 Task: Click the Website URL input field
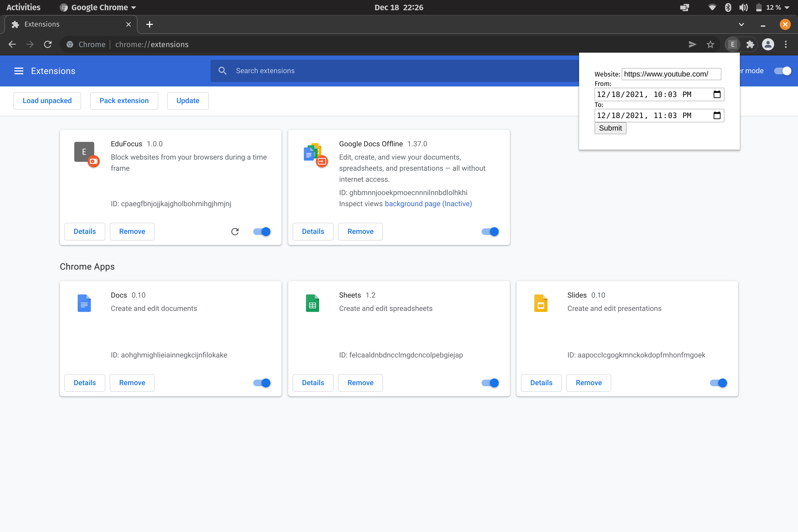tap(671, 74)
